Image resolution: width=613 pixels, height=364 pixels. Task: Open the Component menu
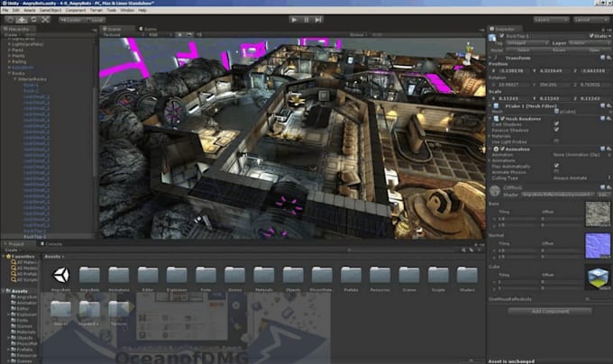76,10
